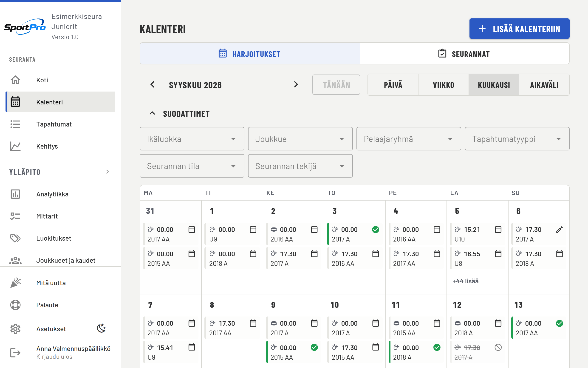Open Tapahtumat in sidebar
The width and height of the screenshot is (588, 368).
click(60, 124)
